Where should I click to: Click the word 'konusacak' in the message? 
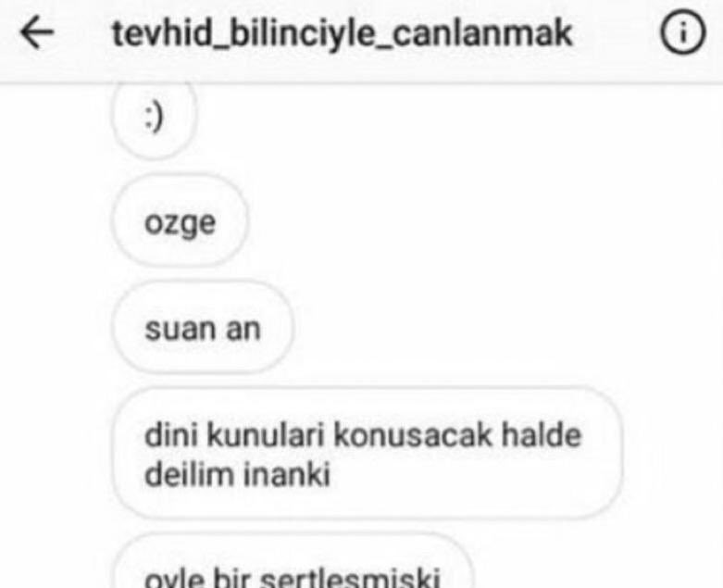412,436
